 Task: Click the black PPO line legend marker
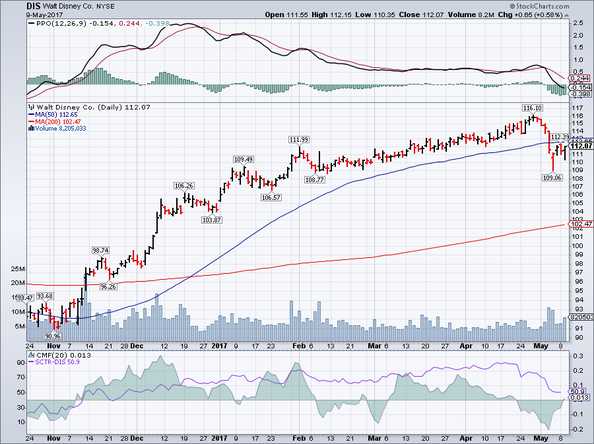[31, 23]
